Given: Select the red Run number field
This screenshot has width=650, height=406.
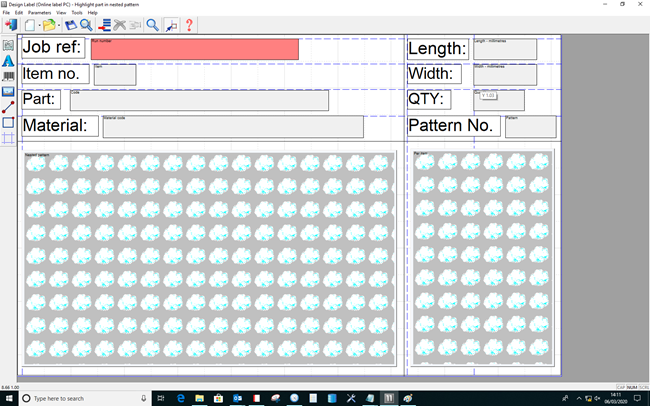Looking at the screenshot, I should (x=194, y=49).
